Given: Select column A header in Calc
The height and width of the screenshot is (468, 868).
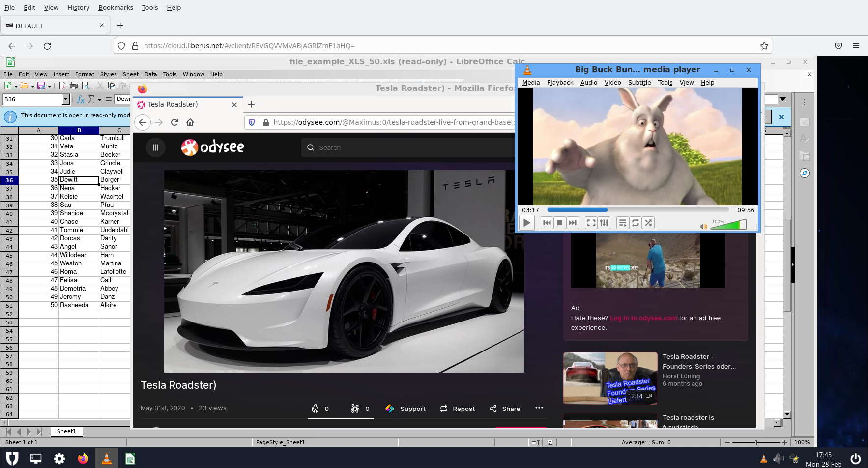Looking at the screenshot, I should (38, 130).
